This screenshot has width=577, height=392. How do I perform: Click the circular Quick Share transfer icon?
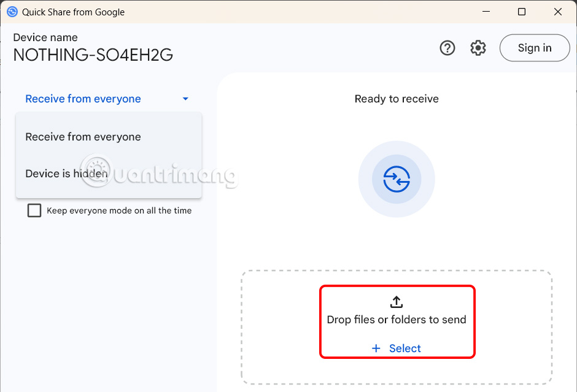[397, 179]
